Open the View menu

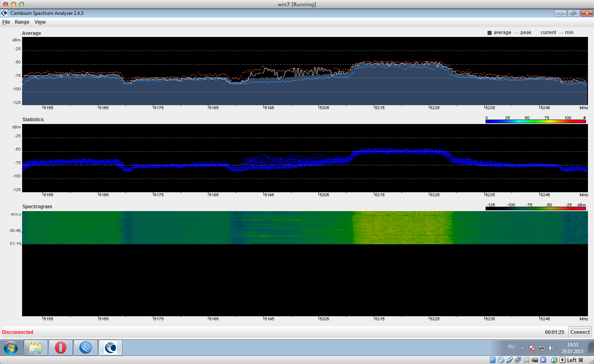pos(40,22)
